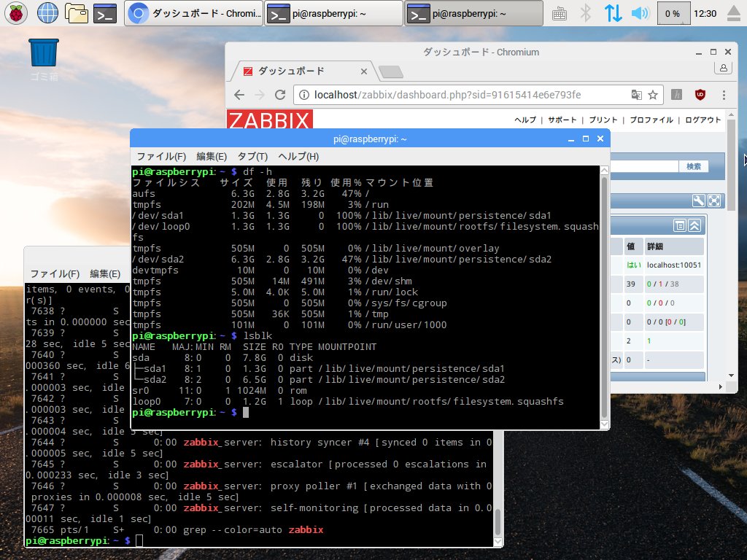Screen dimensions: 747x560
Task: Open the Chromium three-dot menu
Action: pyautogui.click(x=724, y=95)
